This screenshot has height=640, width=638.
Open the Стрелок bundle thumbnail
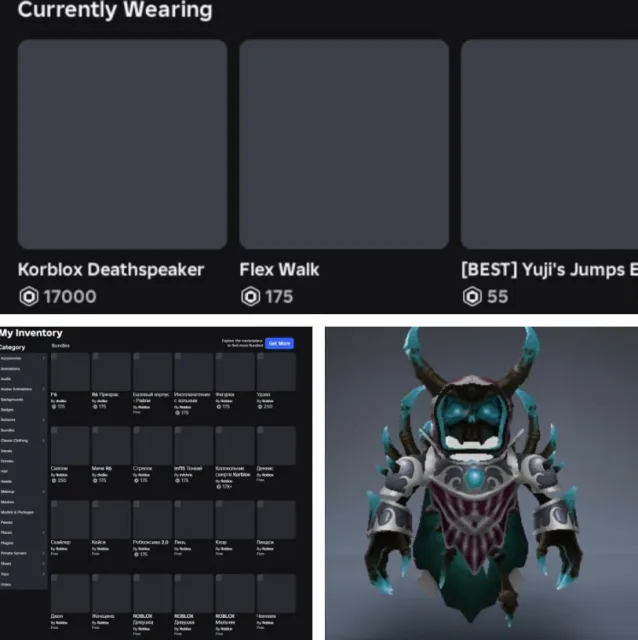[152, 446]
